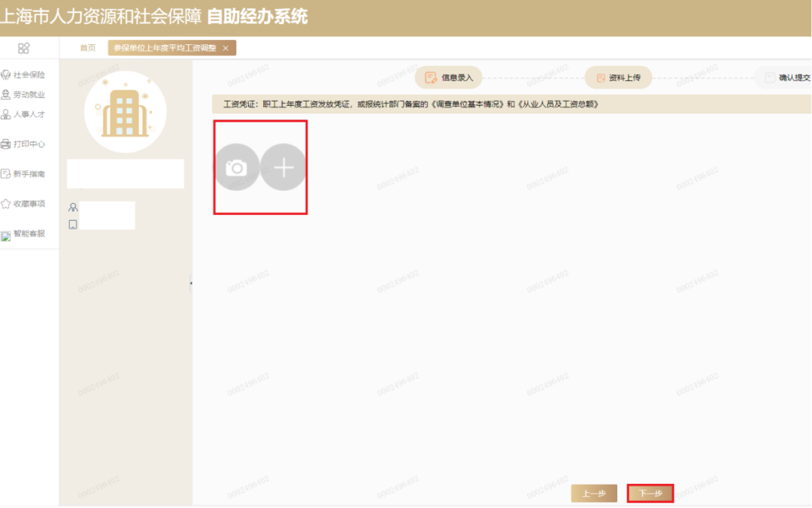Screen dimensions: 812x508
Task: Collapse the left unit info panel arrow
Action: pyautogui.click(x=190, y=283)
